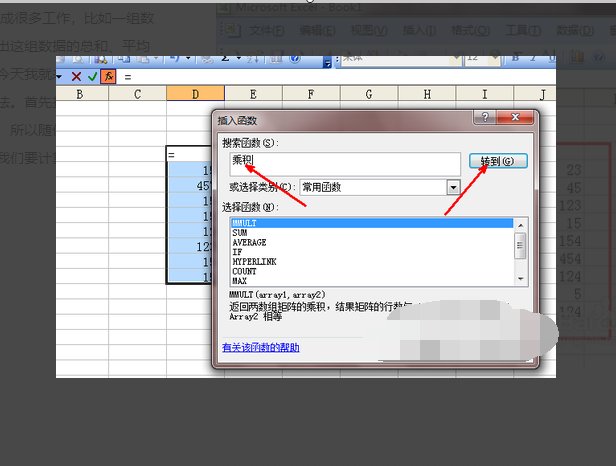
Task: Click the 搜索函数 text field
Action: tap(342, 162)
